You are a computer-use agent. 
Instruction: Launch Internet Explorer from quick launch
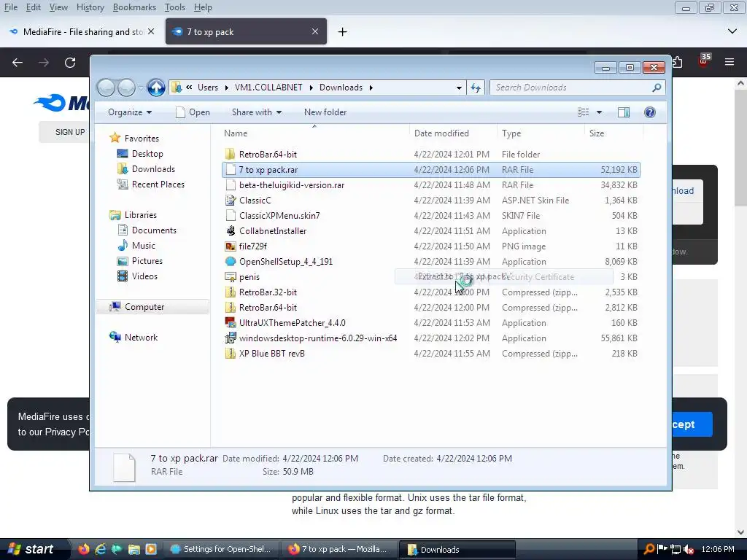coord(100,549)
